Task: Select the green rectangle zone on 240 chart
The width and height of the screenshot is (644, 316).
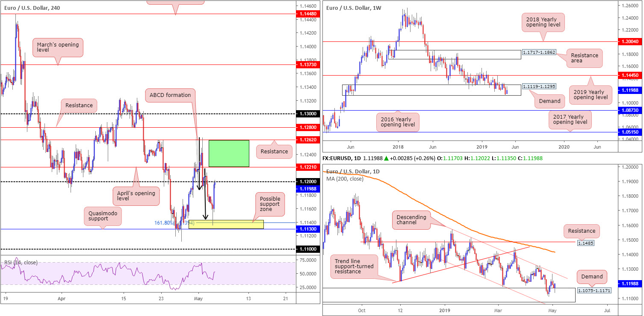Action: 229,153
